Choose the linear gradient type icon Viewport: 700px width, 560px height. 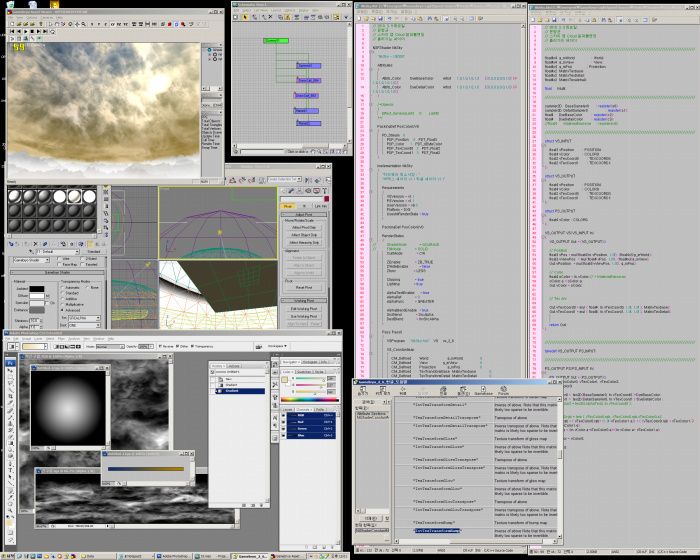coord(56,347)
